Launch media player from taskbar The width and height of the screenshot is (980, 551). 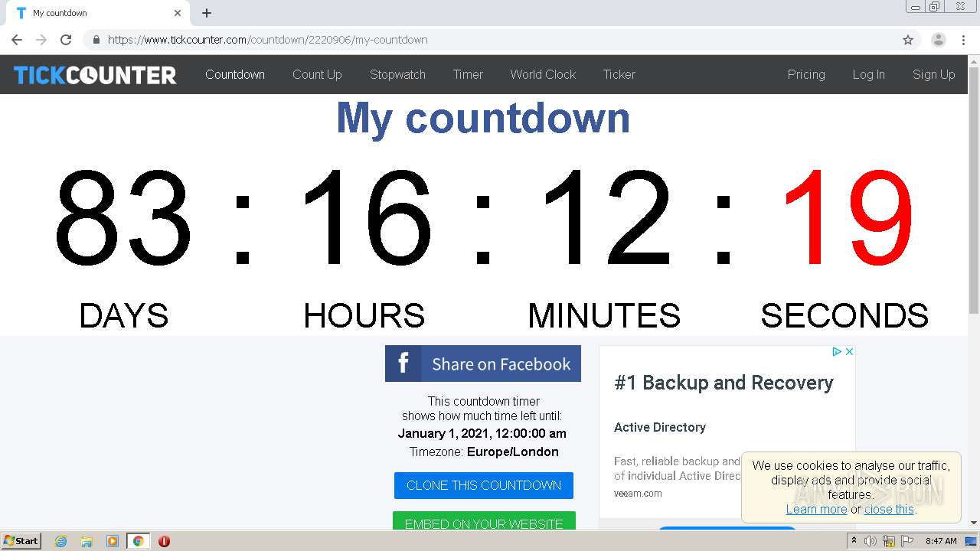point(112,541)
